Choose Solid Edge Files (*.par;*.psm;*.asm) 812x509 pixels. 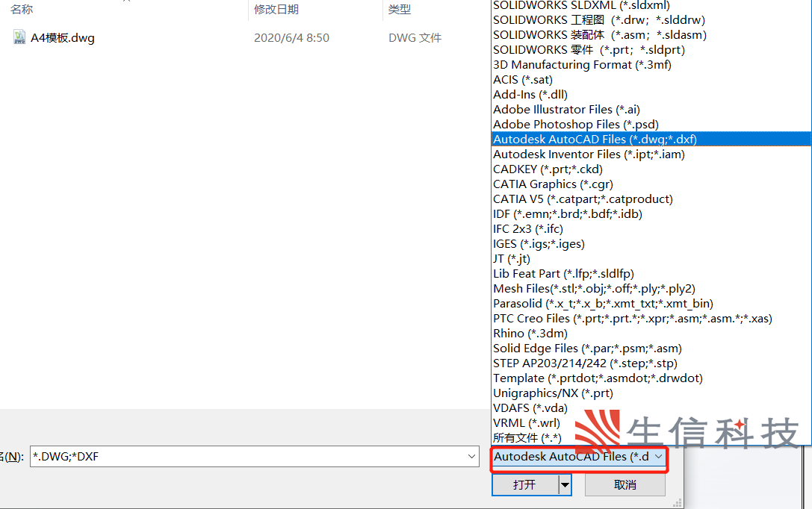[651, 349]
